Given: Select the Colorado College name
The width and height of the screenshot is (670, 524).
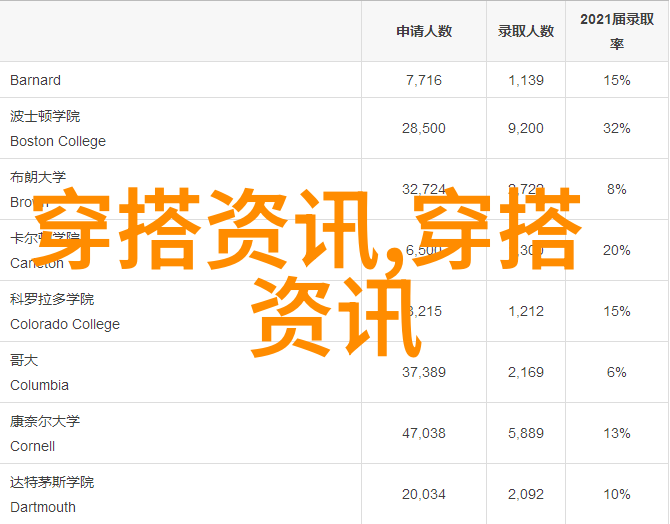Looking at the screenshot, I should [x=65, y=324].
